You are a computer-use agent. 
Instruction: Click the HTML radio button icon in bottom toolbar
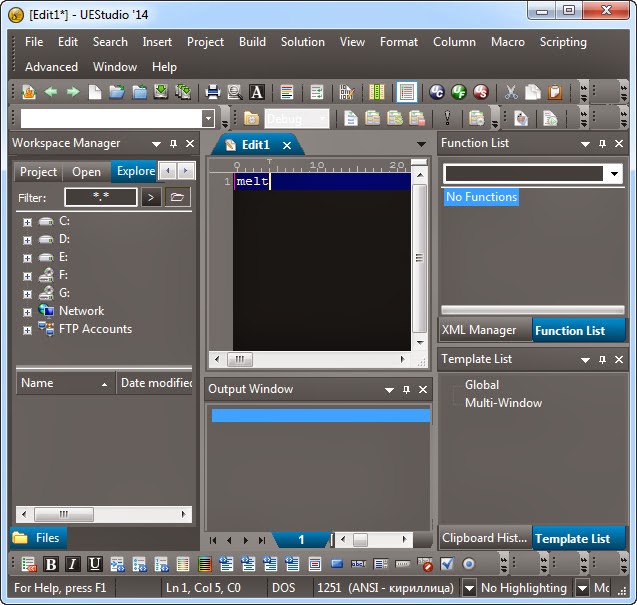(469, 564)
